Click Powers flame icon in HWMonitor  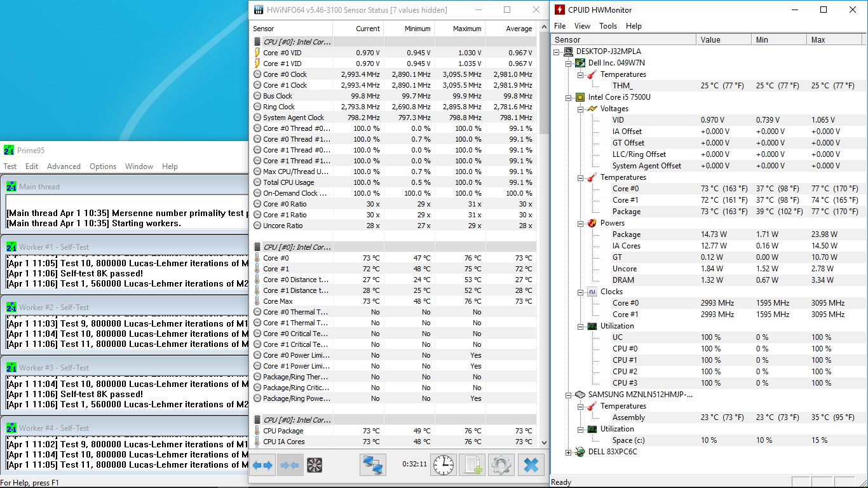pyautogui.click(x=592, y=223)
